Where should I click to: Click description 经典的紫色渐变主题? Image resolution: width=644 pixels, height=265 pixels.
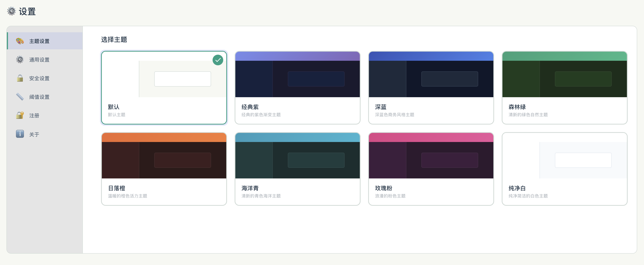(x=261, y=115)
